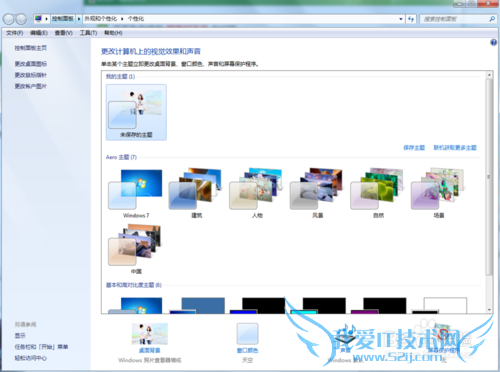Apply the 中国 theme
The width and height of the screenshot is (500, 372).
click(x=136, y=249)
